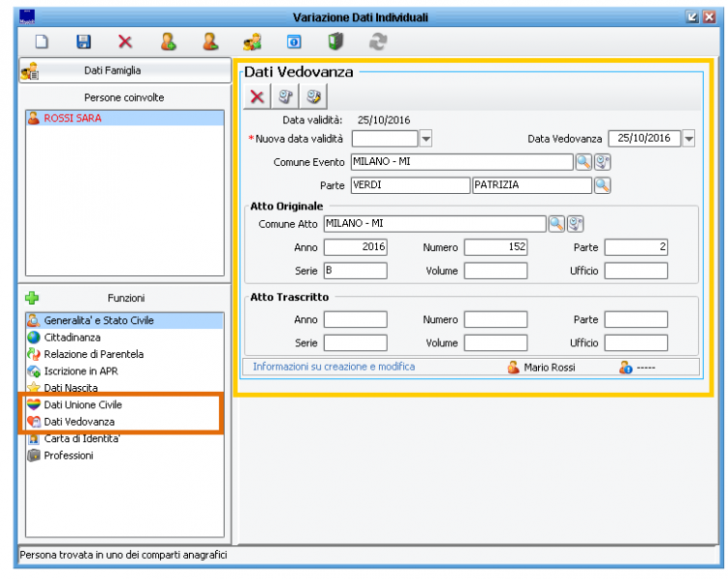
Task: Click the red X in Dati Vedovanza panel
Action: point(257,96)
